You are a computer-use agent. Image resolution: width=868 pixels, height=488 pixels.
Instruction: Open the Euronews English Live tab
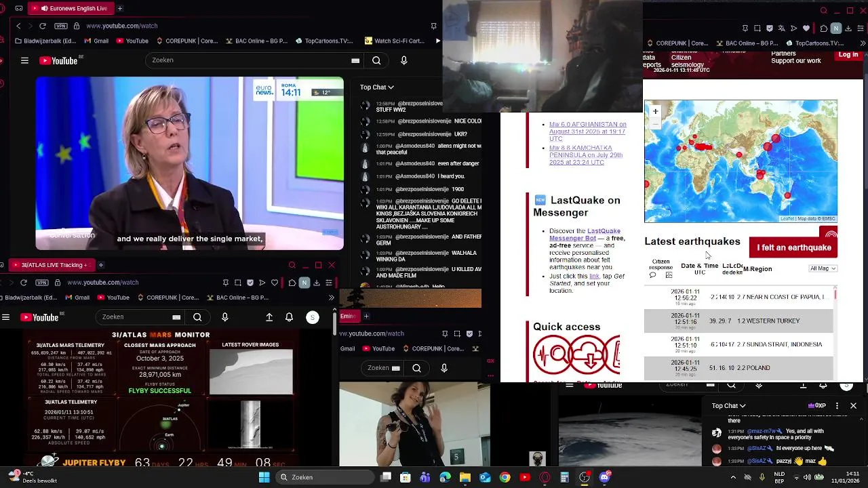[72, 8]
